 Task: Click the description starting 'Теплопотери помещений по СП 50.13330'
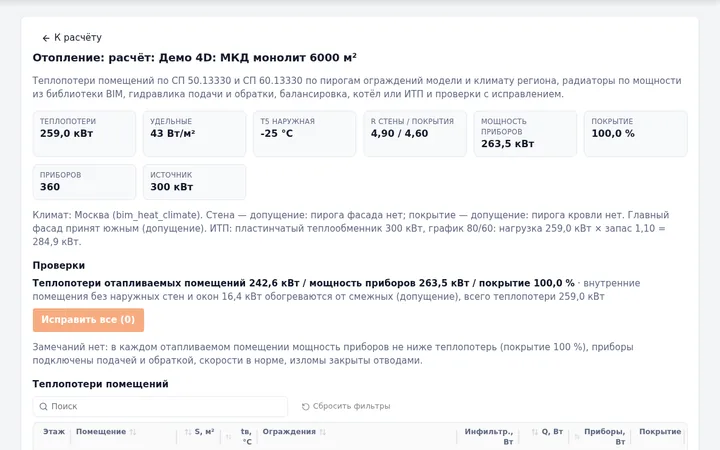[x=357, y=87]
